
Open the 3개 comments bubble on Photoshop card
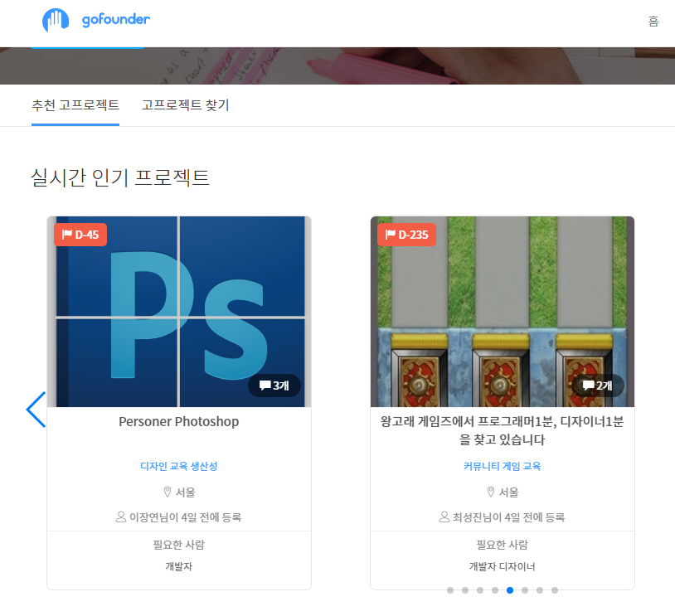pyautogui.click(x=274, y=386)
